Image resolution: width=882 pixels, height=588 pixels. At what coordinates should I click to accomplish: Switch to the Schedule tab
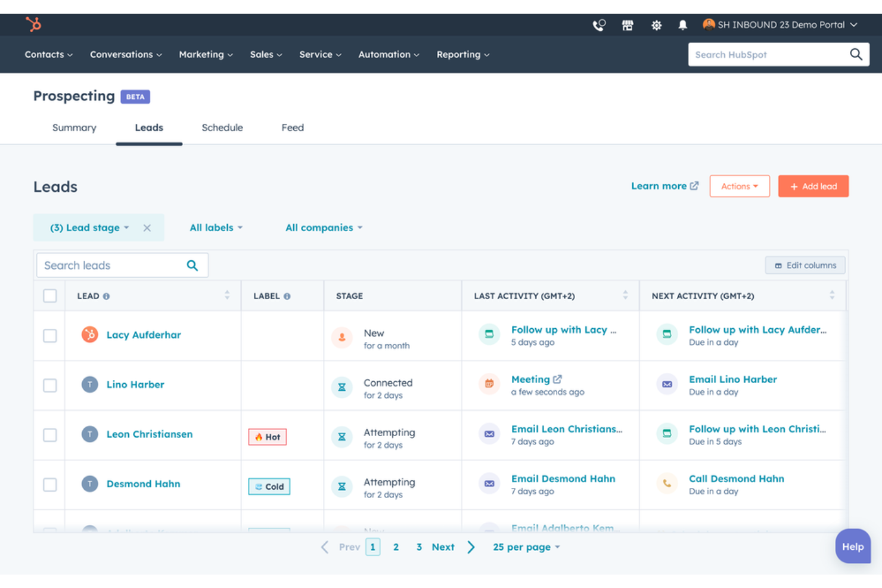(x=222, y=127)
